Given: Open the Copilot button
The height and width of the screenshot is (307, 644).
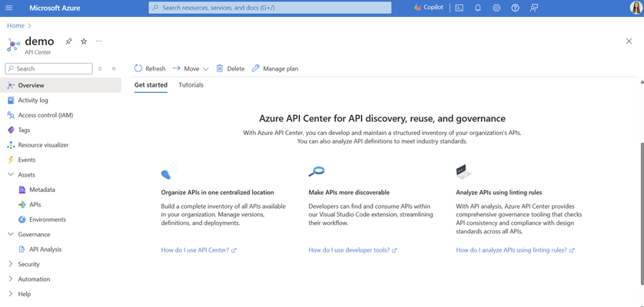Looking at the screenshot, I should click(429, 8).
